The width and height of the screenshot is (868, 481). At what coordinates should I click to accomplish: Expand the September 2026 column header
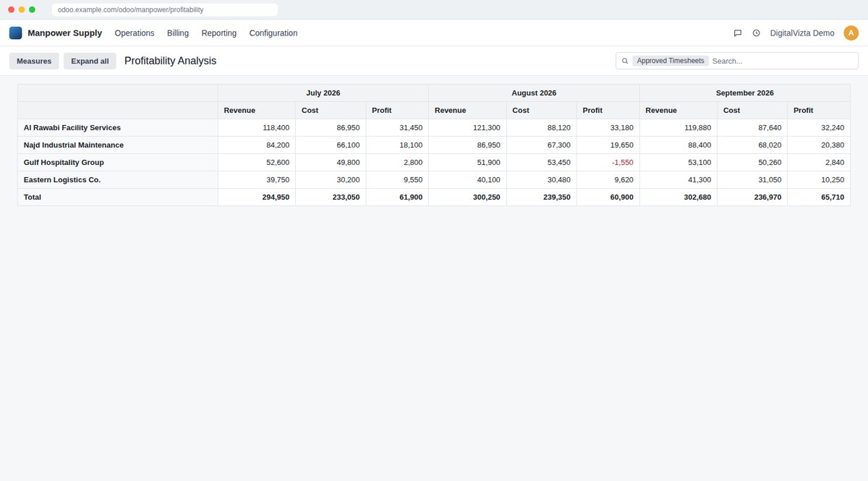(x=745, y=93)
